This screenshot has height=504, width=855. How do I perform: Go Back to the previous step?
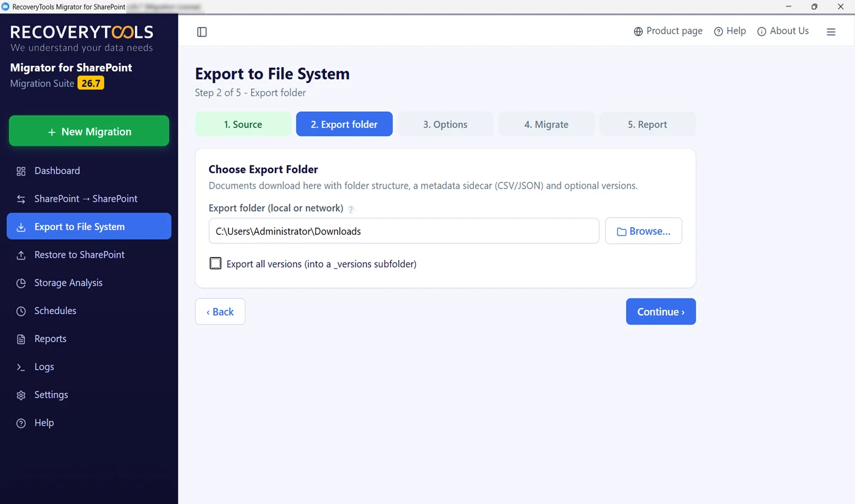(220, 312)
